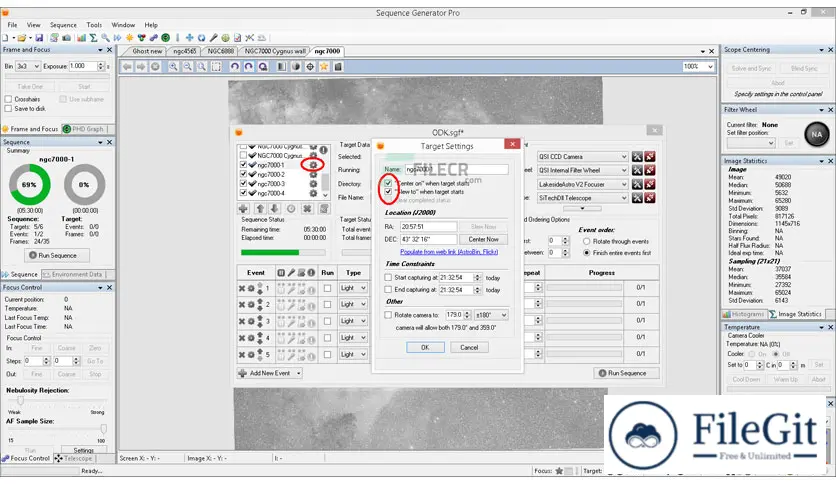836x484 pixels.
Task: Click Populate from web link (AstroBin, Flickr)
Action: click(x=449, y=252)
